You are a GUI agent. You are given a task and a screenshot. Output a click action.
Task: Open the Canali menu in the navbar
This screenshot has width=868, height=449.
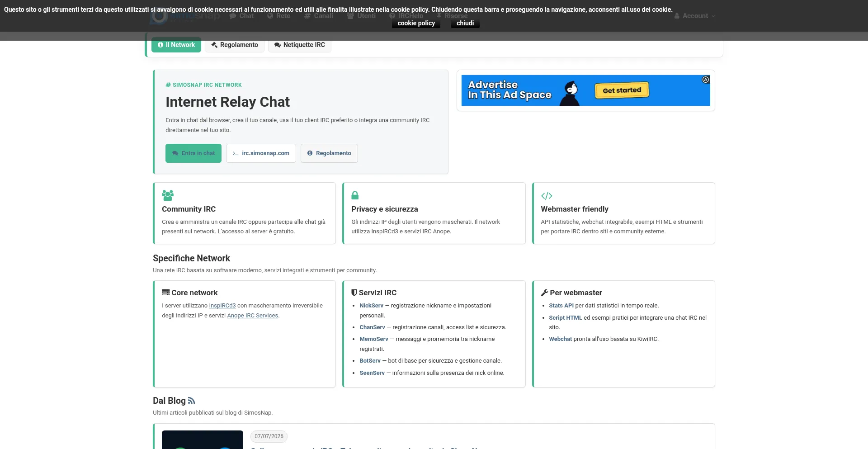click(x=319, y=16)
